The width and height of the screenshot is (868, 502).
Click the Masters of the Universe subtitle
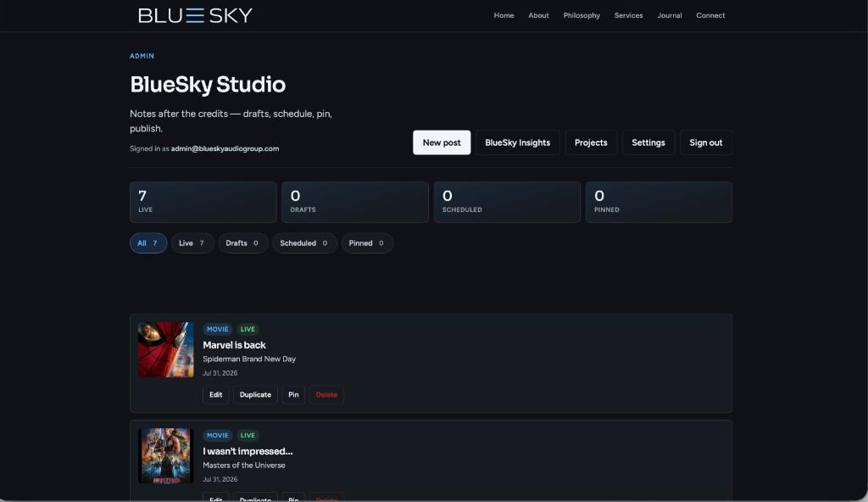[243, 466]
